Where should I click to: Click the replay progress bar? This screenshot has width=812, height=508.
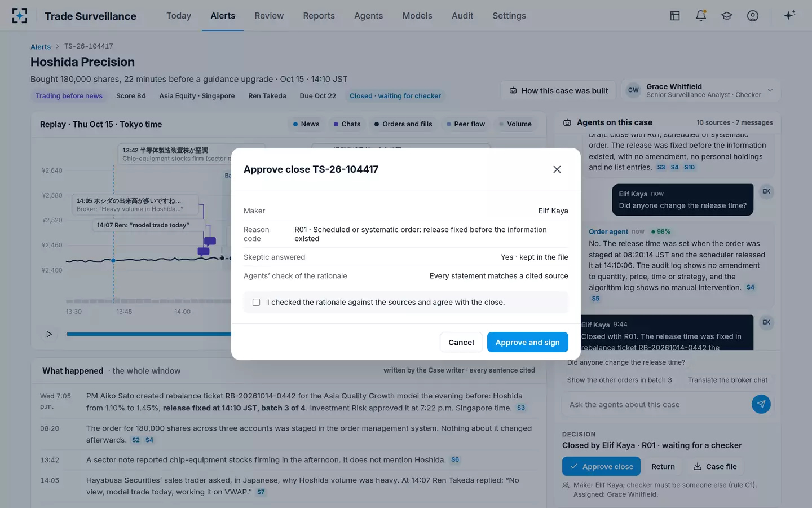pos(149,334)
